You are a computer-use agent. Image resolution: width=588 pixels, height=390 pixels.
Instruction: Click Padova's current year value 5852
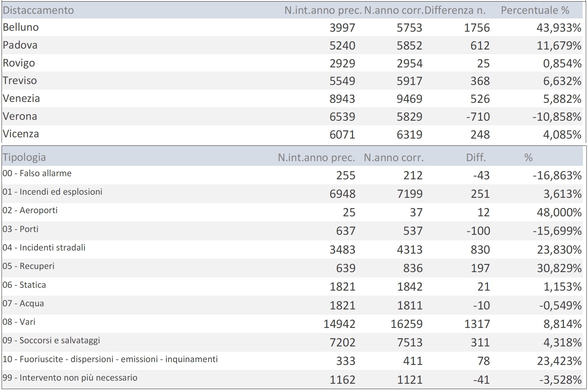(x=409, y=46)
